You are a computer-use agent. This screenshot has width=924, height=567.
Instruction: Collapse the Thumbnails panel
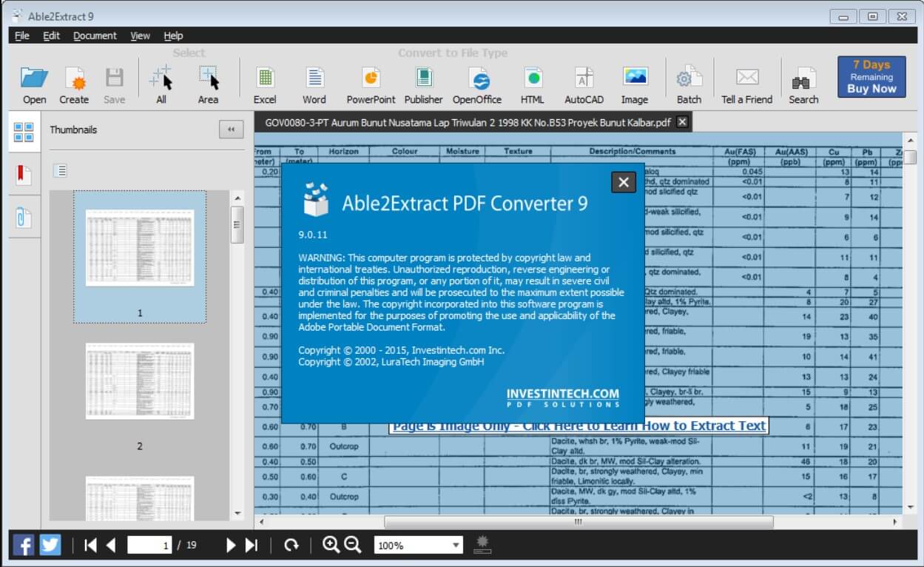click(231, 129)
